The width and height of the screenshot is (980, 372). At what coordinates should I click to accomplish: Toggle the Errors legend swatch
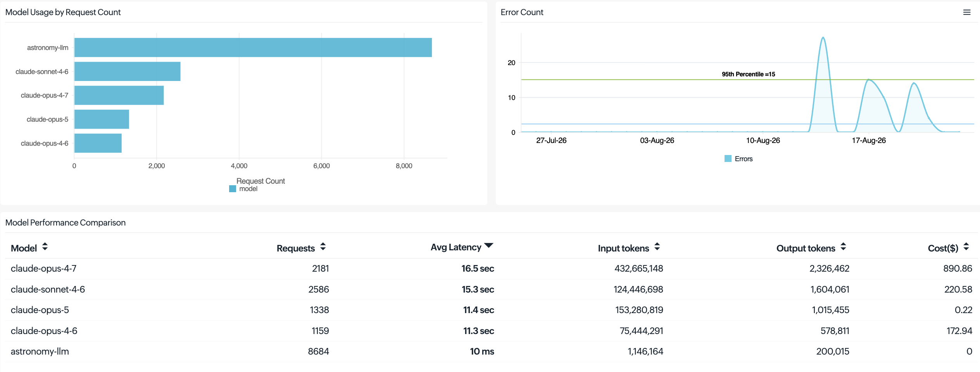point(728,158)
